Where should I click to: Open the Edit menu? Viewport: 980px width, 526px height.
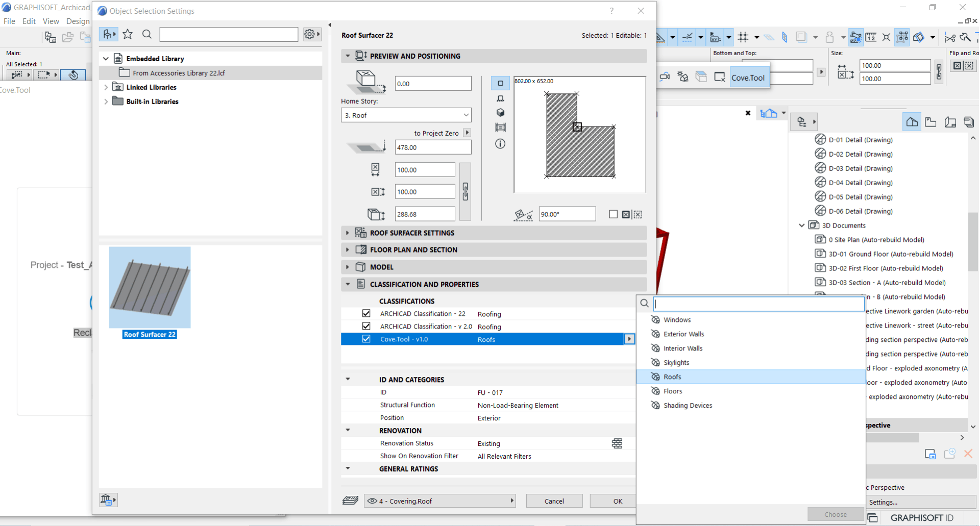[x=29, y=21]
